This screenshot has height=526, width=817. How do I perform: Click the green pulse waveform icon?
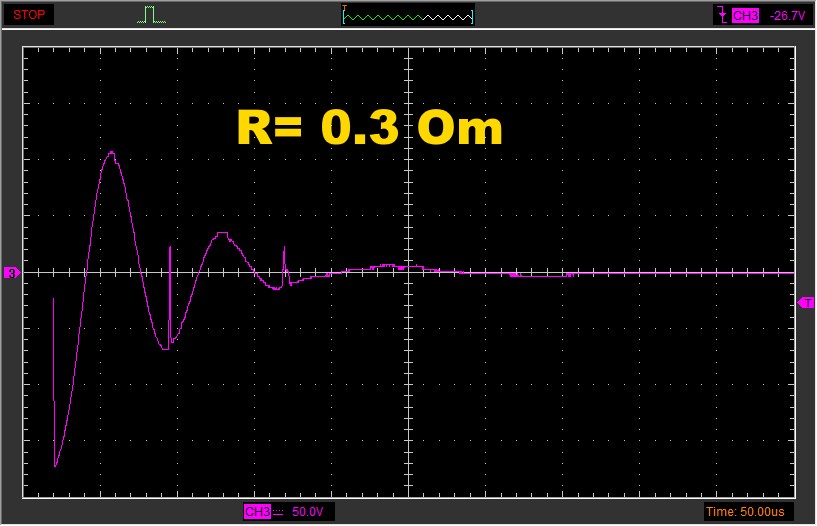[x=151, y=15]
